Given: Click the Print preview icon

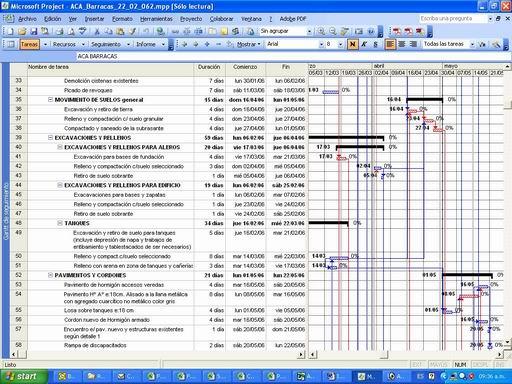Looking at the screenshot, I should pyautogui.click(x=71, y=31).
